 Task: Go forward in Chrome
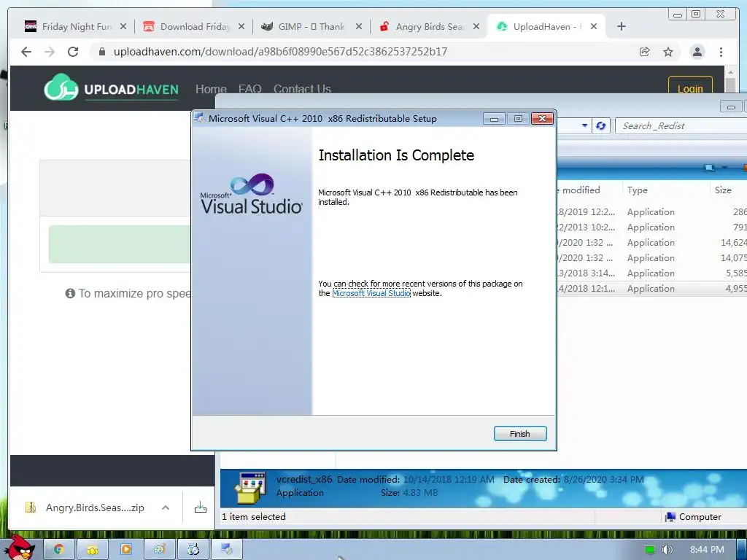50,52
